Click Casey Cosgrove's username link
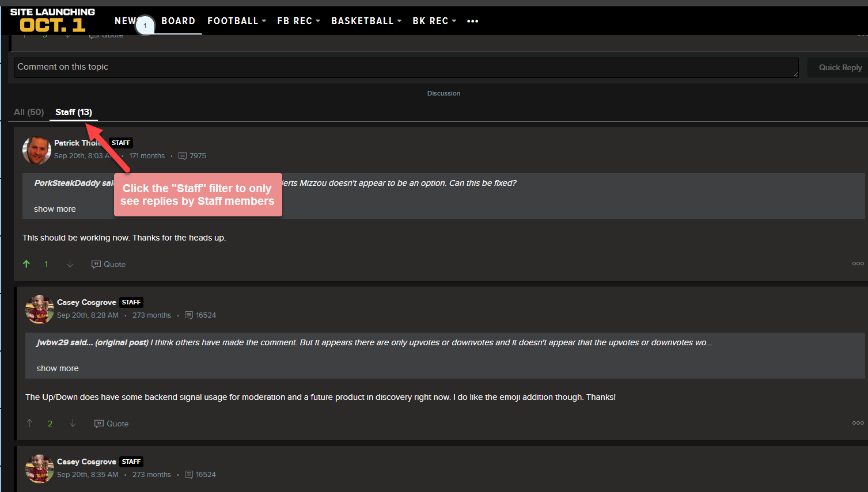This screenshot has width=868, height=492. [x=86, y=302]
